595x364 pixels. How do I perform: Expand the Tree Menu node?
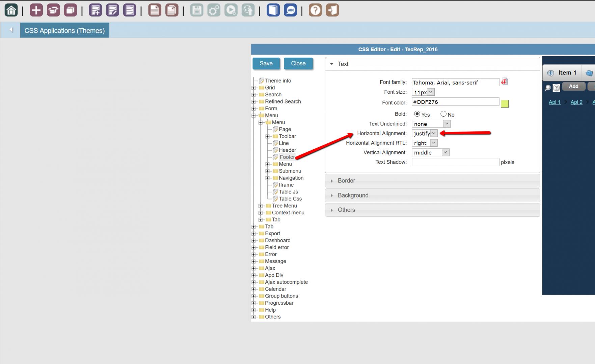260,206
